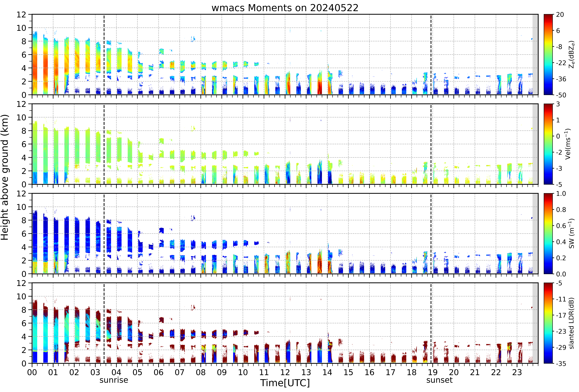Click the gray shaded strip at the end of the velocity panel
The height and width of the screenshot is (392, 579).
535,144
